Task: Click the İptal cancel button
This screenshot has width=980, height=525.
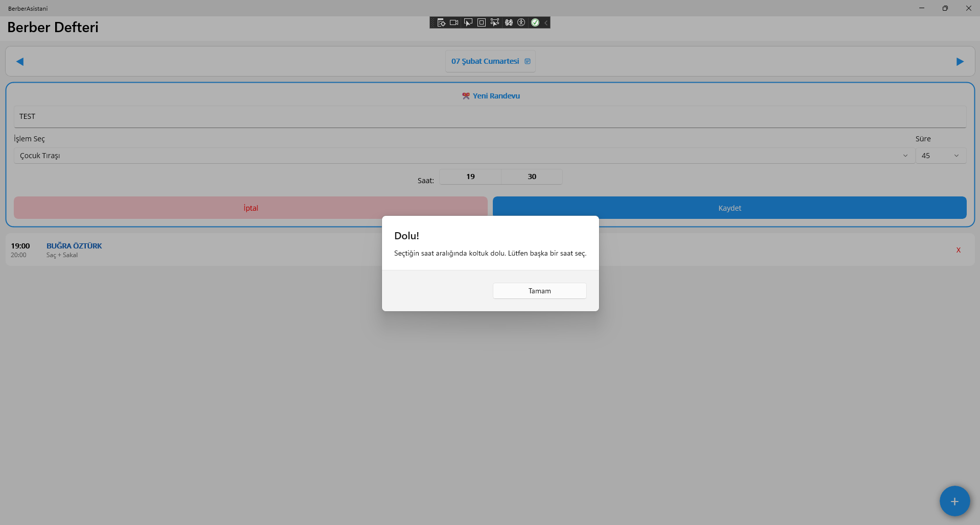Action: click(250, 208)
